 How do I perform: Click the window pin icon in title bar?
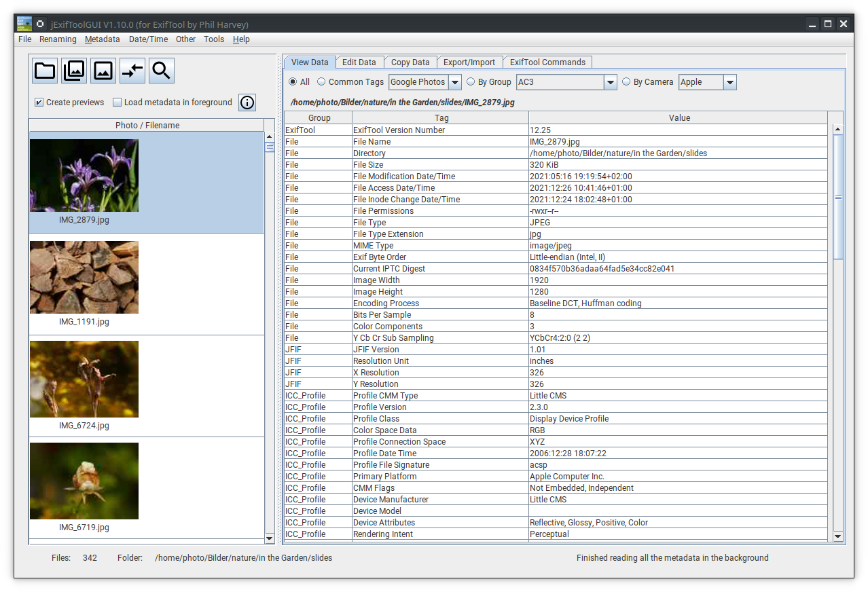tap(40, 24)
